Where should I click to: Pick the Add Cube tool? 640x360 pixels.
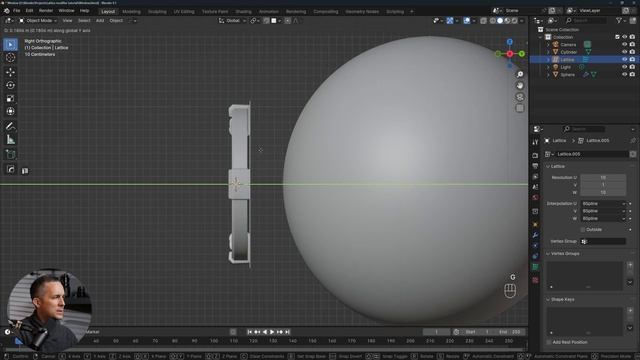11,155
